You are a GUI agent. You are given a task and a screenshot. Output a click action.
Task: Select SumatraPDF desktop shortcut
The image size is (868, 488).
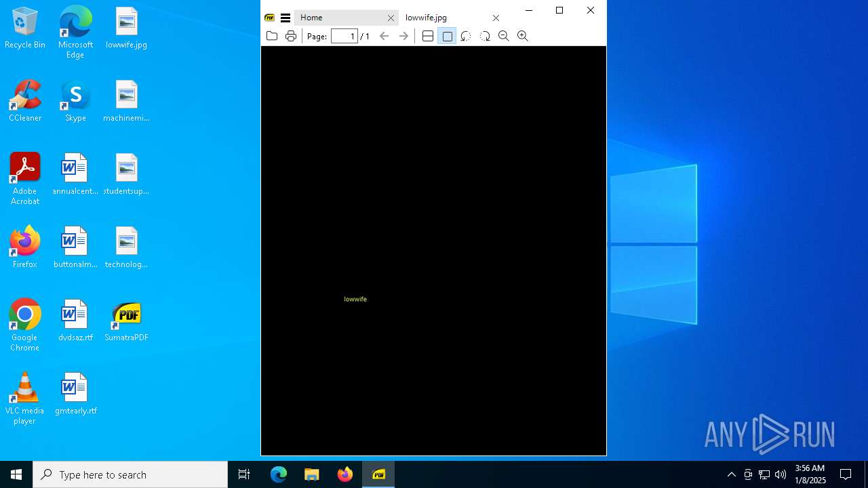126,321
